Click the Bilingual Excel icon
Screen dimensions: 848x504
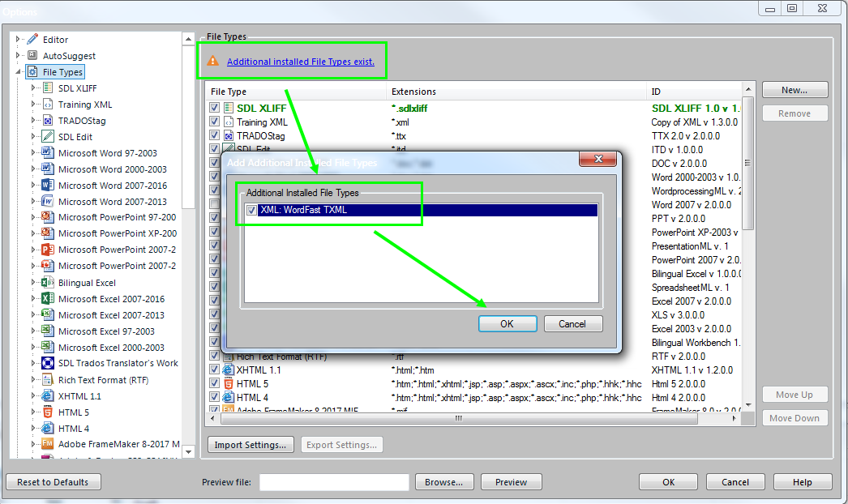(x=48, y=282)
